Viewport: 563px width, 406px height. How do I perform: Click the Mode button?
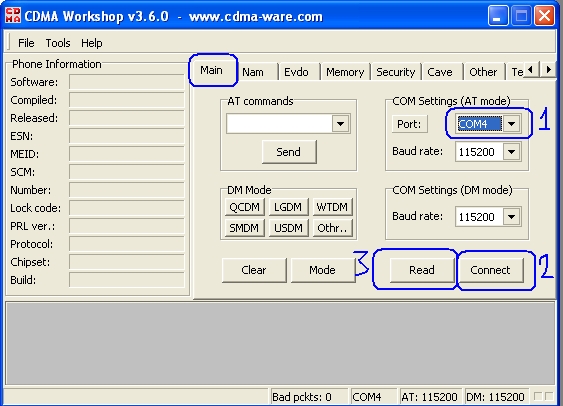pyautogui.click(x=323, y=270)
